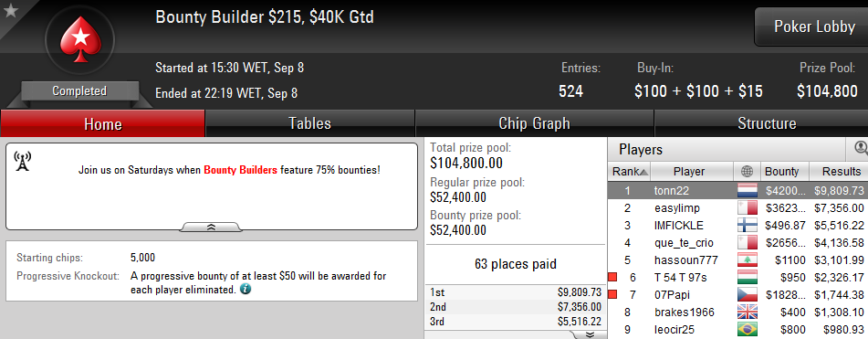Sort by the Results column header
This screenshot has width=868, height=339.
pyautogui.click(x=840, y=172)
